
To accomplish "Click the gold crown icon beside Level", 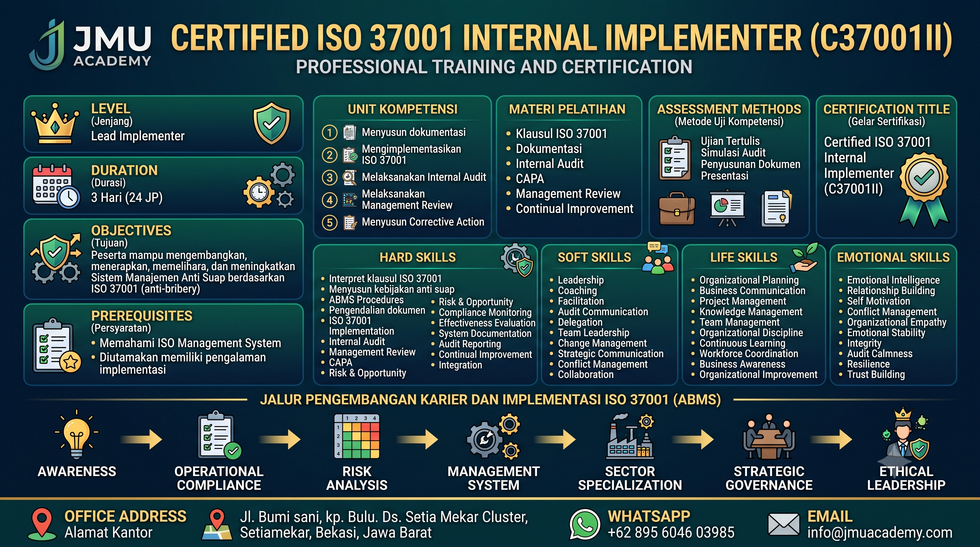I will (55, 123).
